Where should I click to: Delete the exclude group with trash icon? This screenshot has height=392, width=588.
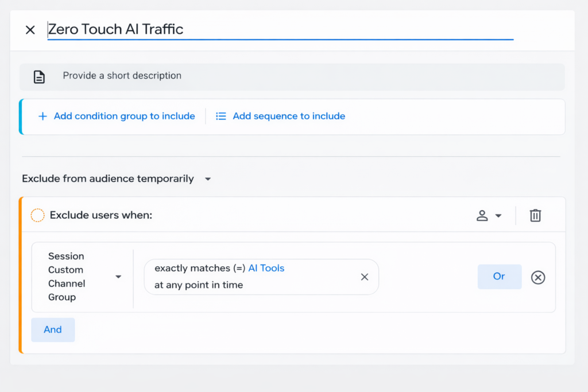pyautogui.click(x=535, y=216)
